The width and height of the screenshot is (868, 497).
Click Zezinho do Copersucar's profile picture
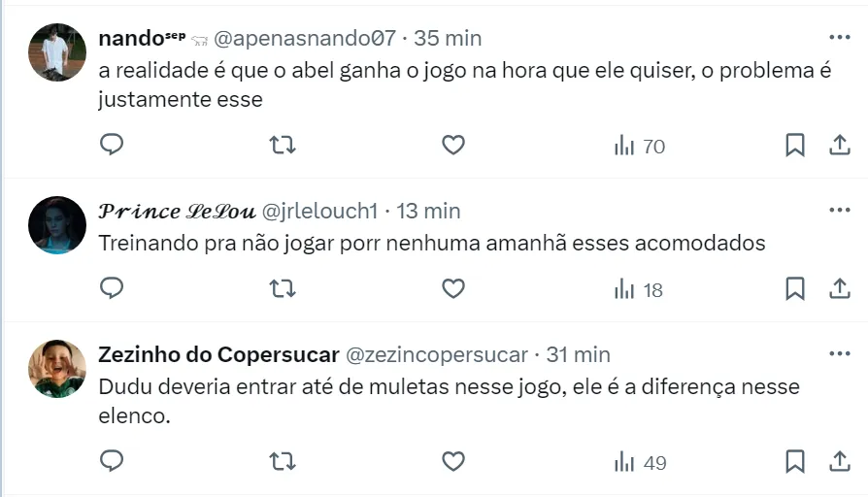coord(57,368)
